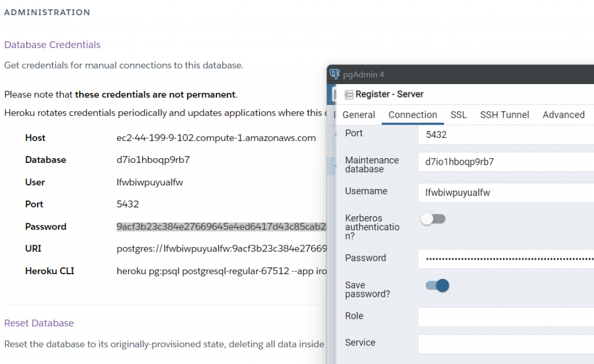Open the Advanced tab
Viewport: 594px width, 364px height.
click(x=563, y=115)
